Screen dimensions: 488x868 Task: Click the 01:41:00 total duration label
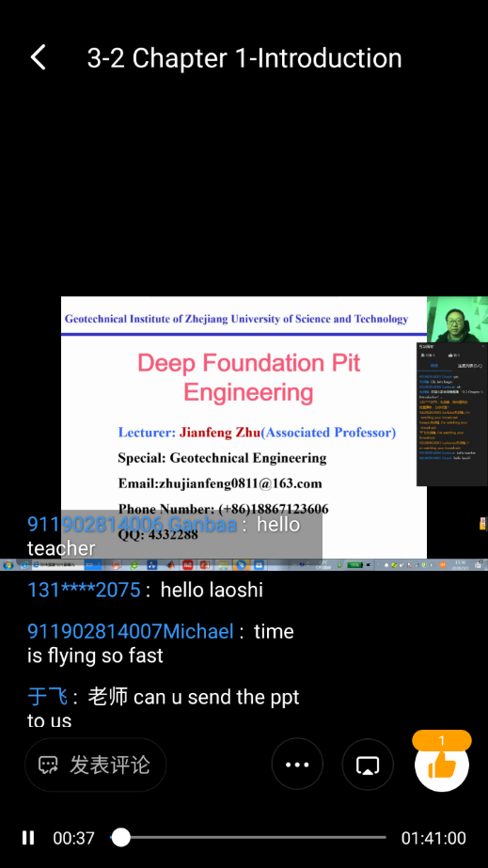[x=433, y=838]
